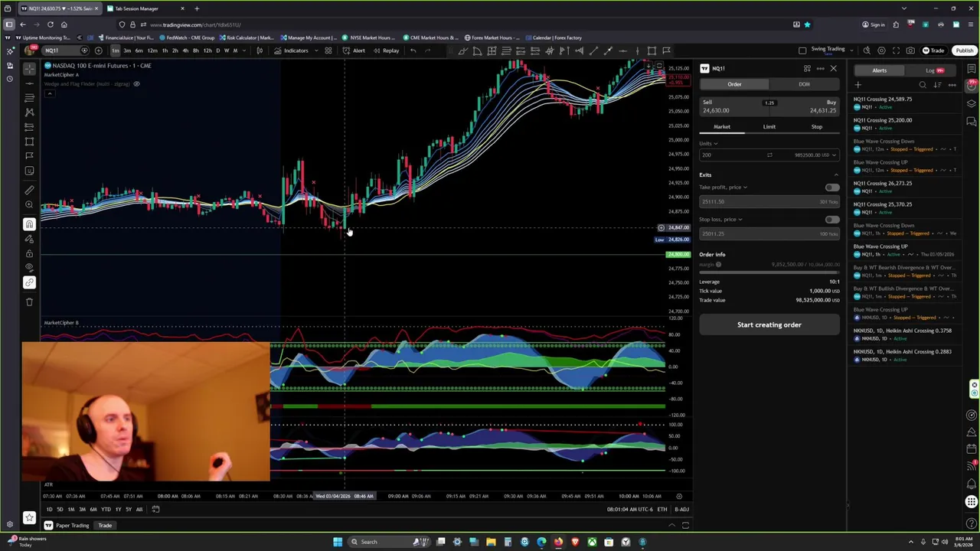Open order panel more options ellipsis
Screen dimensions: 980x551
(820, 69)
